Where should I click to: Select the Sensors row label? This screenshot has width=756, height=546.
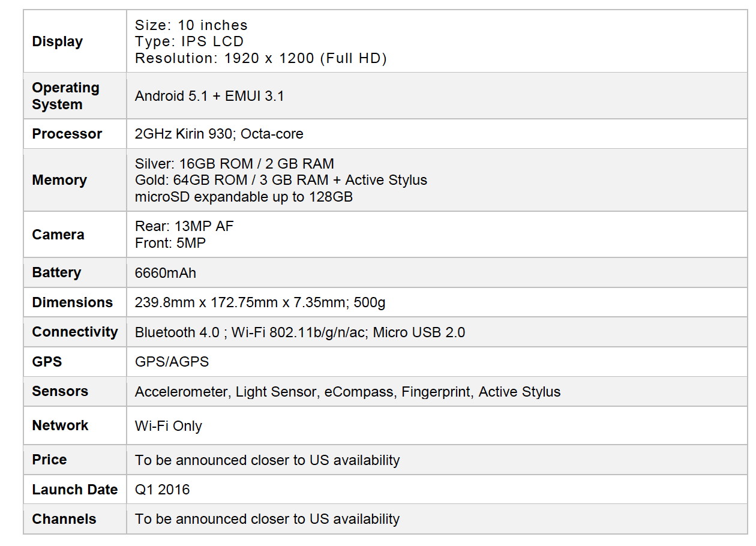point(60,391)
